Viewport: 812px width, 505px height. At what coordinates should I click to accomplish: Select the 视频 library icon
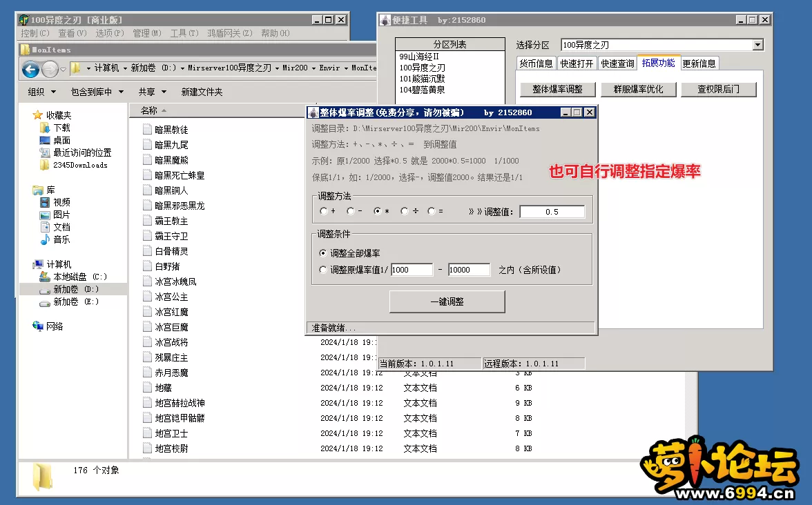44,202
